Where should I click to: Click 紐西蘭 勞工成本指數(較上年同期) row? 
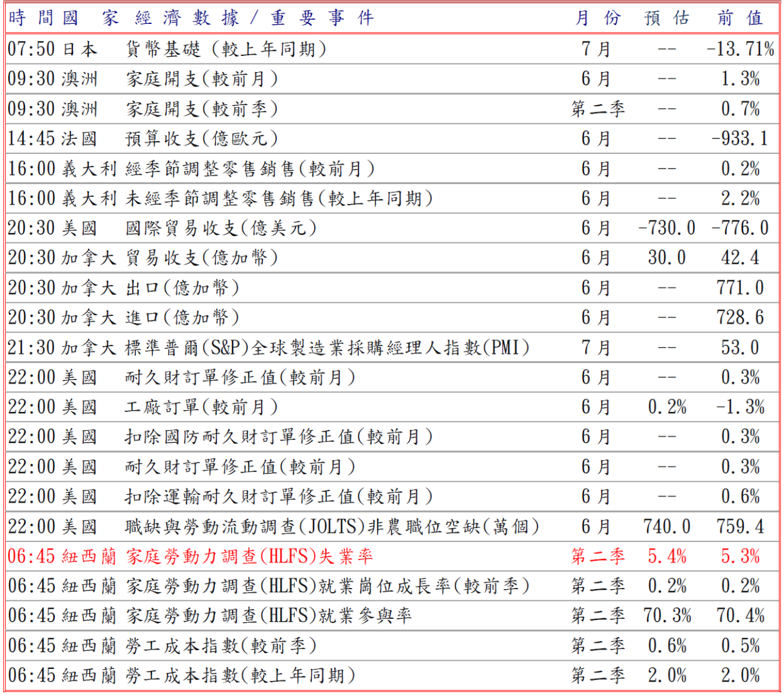tap(392, 675)
